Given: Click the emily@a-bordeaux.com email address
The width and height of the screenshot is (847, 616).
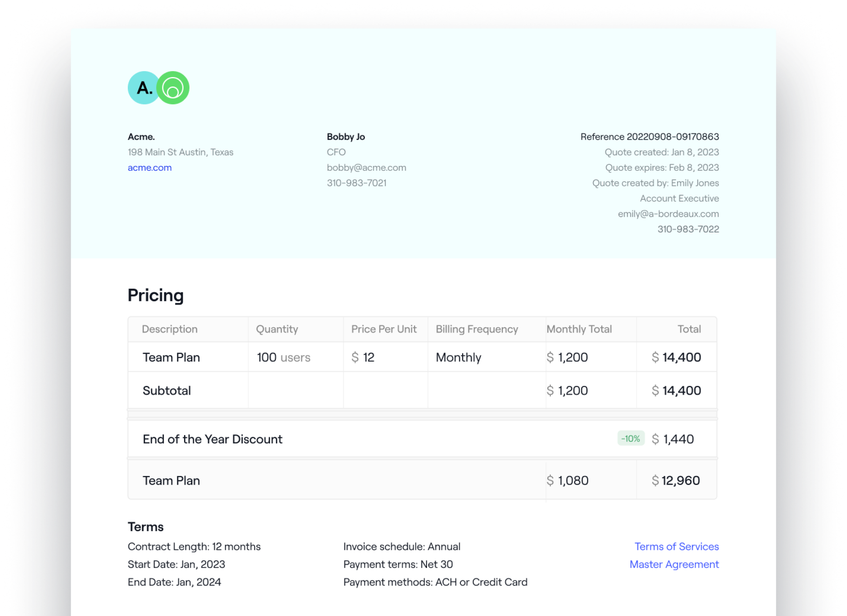Looking at the screenshot, I should click(668, 214).
